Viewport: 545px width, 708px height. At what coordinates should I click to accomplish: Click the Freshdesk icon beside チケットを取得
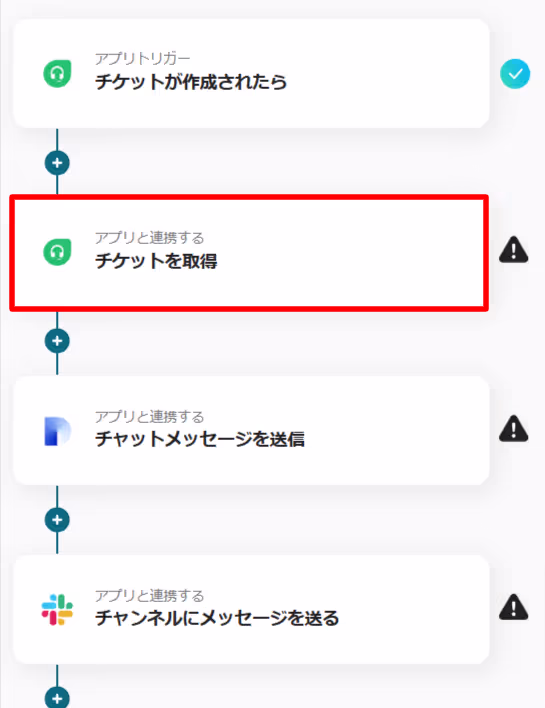57,252
